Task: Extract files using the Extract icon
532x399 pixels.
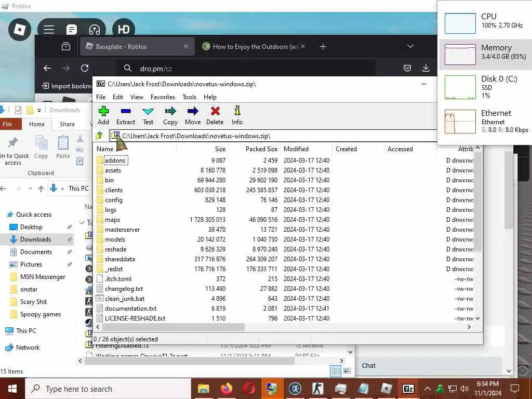Action: 126,115
